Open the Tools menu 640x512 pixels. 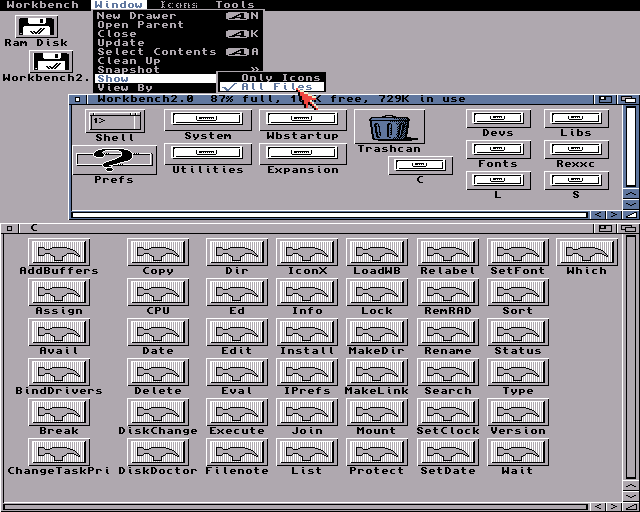click(235, 5)
